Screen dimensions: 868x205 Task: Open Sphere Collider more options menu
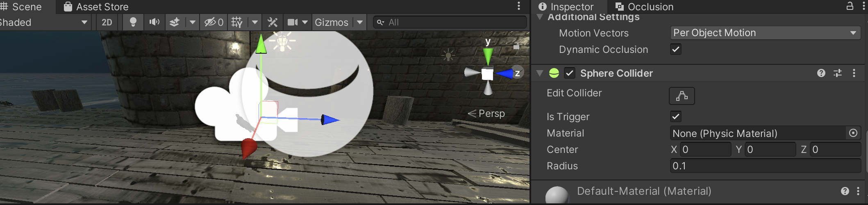tap(854, 73)
